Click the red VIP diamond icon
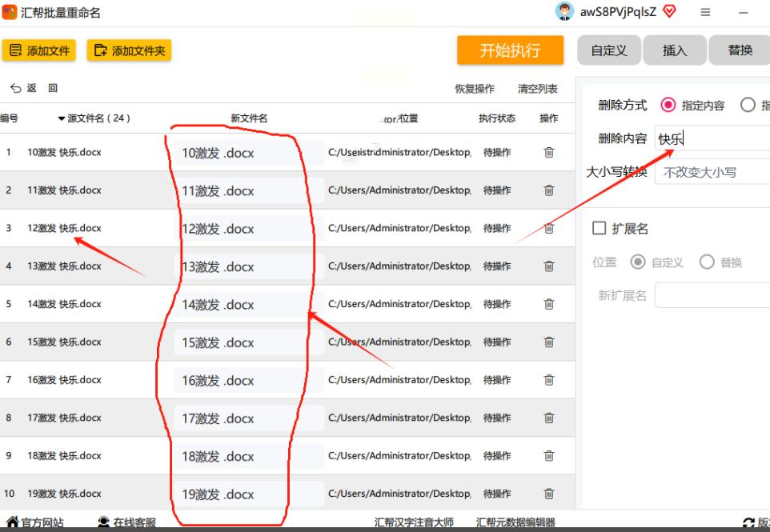This screenshot has width=770, height=532. (x=669, y=11)
